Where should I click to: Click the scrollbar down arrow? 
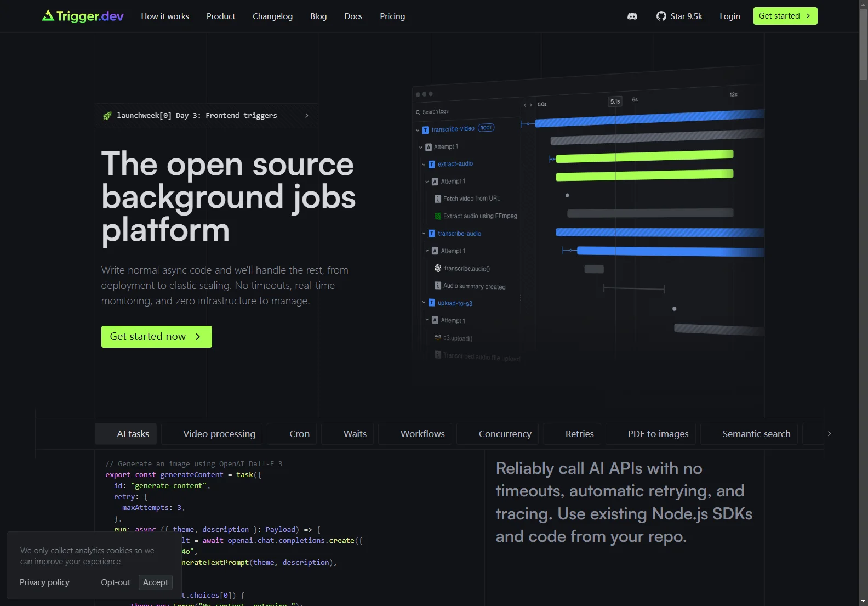[x=864, y=602]
